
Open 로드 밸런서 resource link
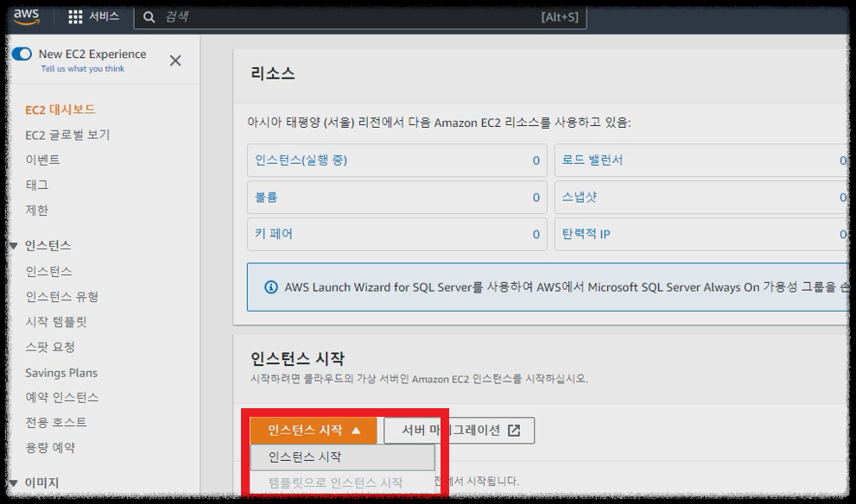pyautogui.click(x=593, y=160)
